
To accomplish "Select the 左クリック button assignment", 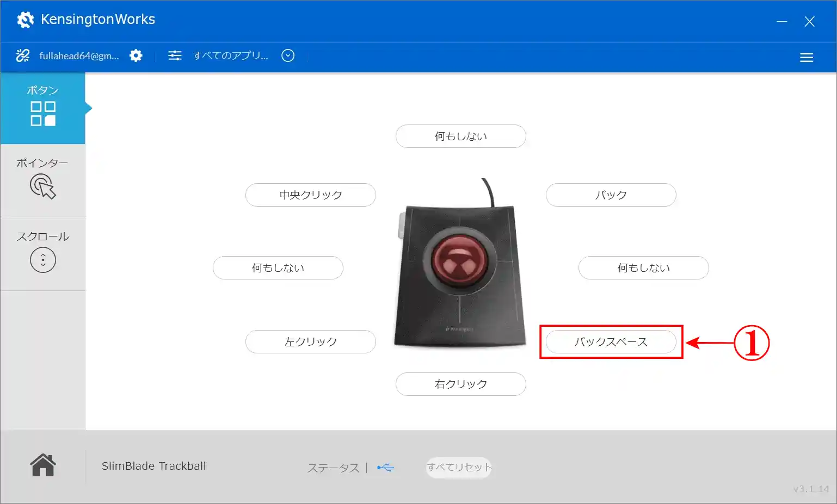I will 311,342.
